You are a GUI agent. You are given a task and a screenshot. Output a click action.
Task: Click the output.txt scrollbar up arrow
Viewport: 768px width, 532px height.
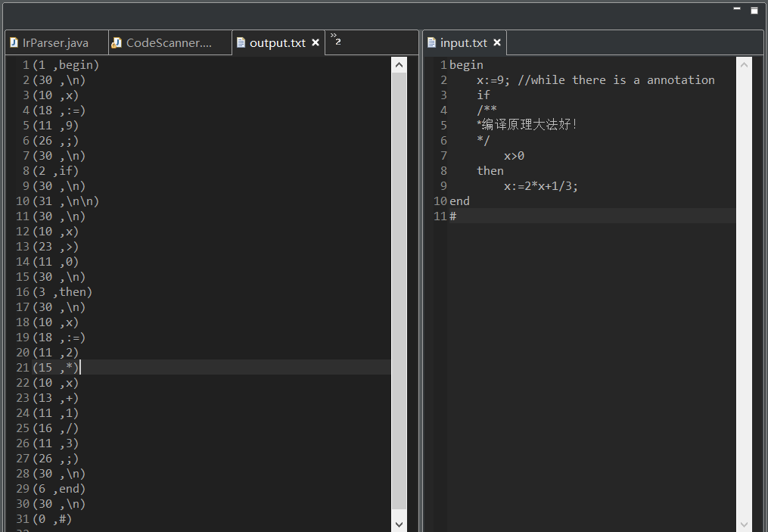point(400,64)
